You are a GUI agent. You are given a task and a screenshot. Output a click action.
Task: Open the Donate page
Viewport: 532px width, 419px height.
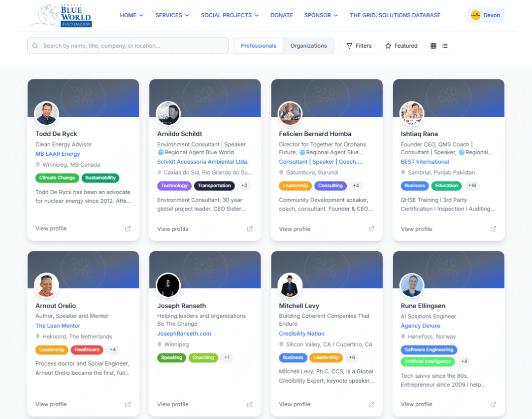coord(282,15)
